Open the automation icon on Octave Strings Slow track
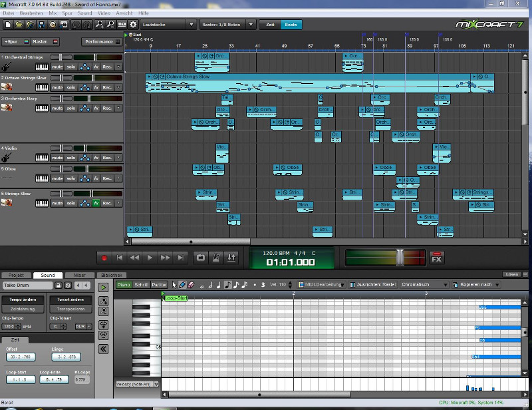Image resolution: width=532 pixels, height=410 pixels. (85, 88)
